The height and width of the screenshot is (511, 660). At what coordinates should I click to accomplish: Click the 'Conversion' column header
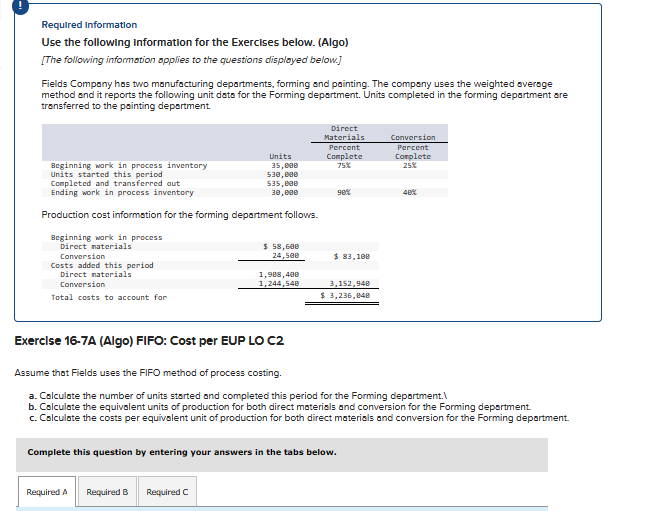tap(413, 138)
